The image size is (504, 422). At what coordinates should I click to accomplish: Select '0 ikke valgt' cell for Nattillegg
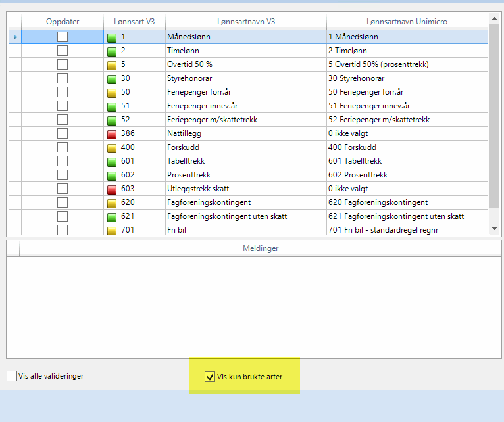click(406, 133)
